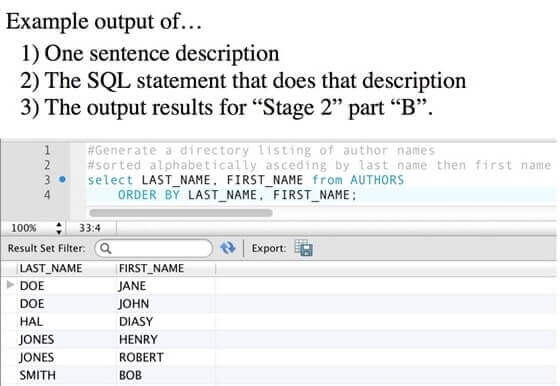This screenshot has height=386, width=560.
Task: Click the 'Export:' label
Action: 269,248
